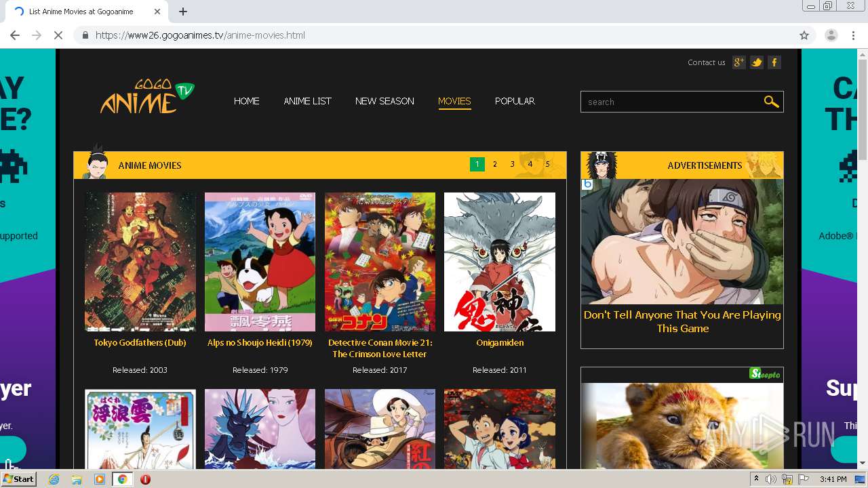The width and height of the screenshot is (868, 488).
Task: Open the volume tray icon
Action: 772,479
